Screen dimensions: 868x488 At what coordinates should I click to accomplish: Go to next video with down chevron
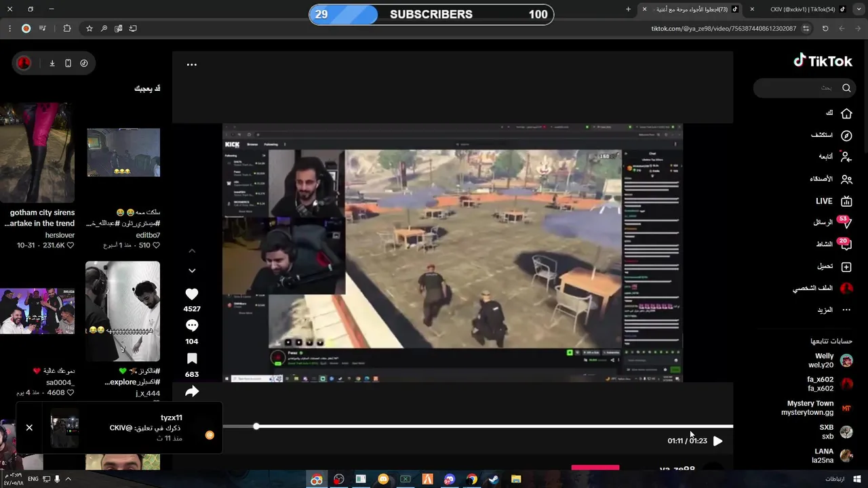pos(192,270)
